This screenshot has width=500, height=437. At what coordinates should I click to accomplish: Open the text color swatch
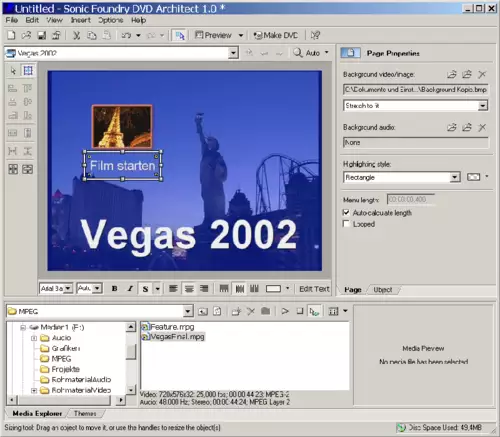click(273, 289)
